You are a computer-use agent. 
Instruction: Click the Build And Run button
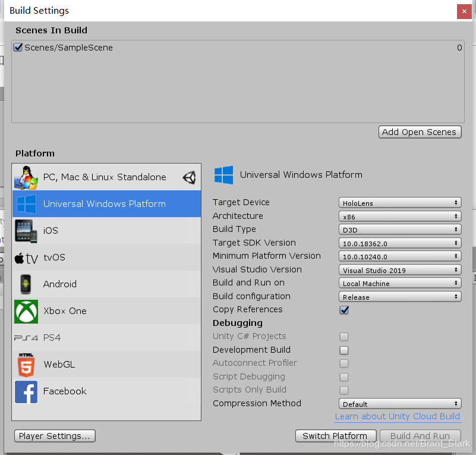(x=421, y=436)
